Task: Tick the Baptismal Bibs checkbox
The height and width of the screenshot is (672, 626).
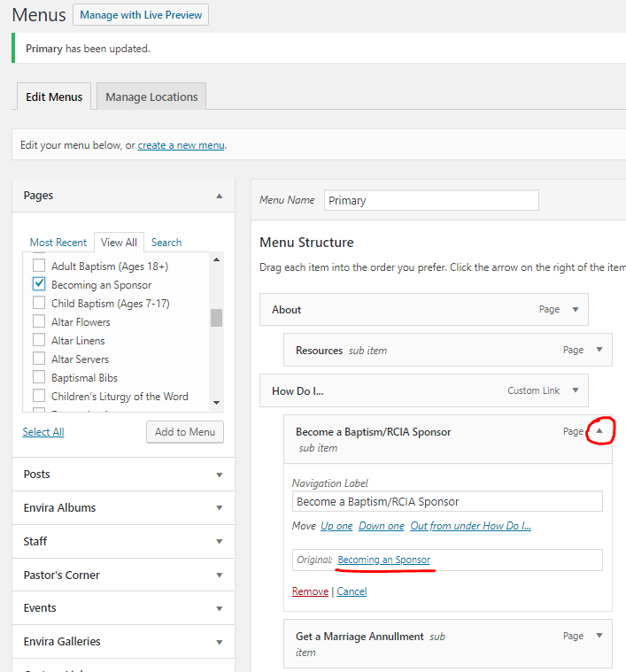Action: 39,378
